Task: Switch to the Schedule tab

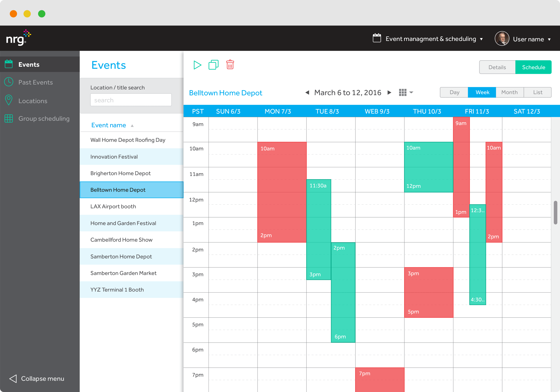Action: [533, 67]
